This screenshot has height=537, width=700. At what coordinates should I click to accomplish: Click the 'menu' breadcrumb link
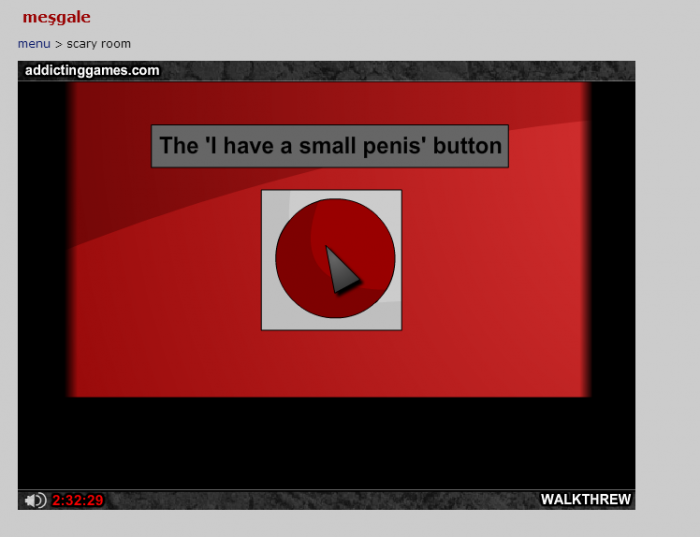33,44
